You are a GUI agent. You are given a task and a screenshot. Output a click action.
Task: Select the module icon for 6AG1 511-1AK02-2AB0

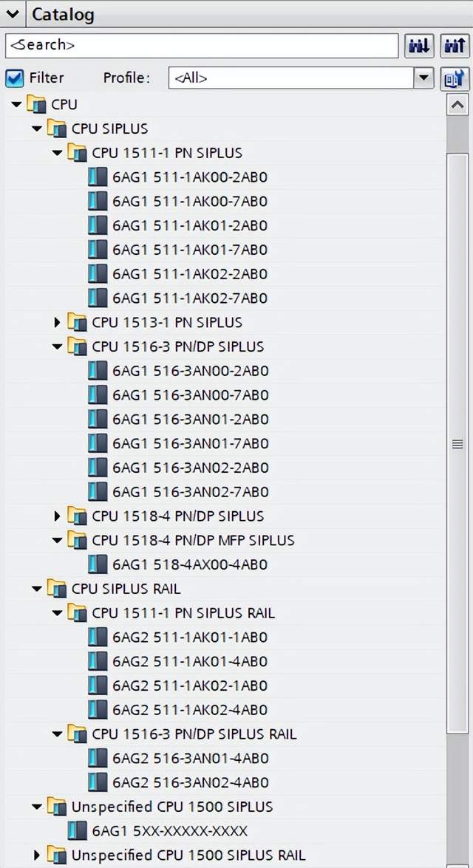98,274
